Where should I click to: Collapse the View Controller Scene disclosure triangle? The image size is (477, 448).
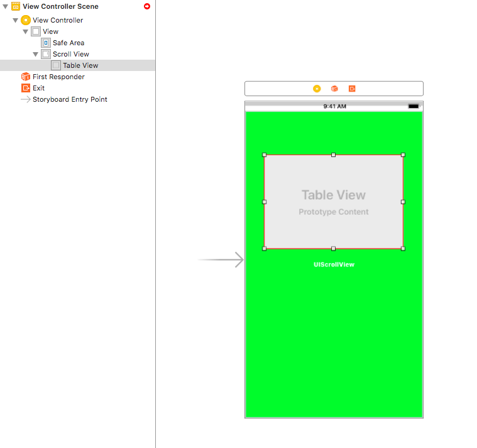click(x=6, y=6)
